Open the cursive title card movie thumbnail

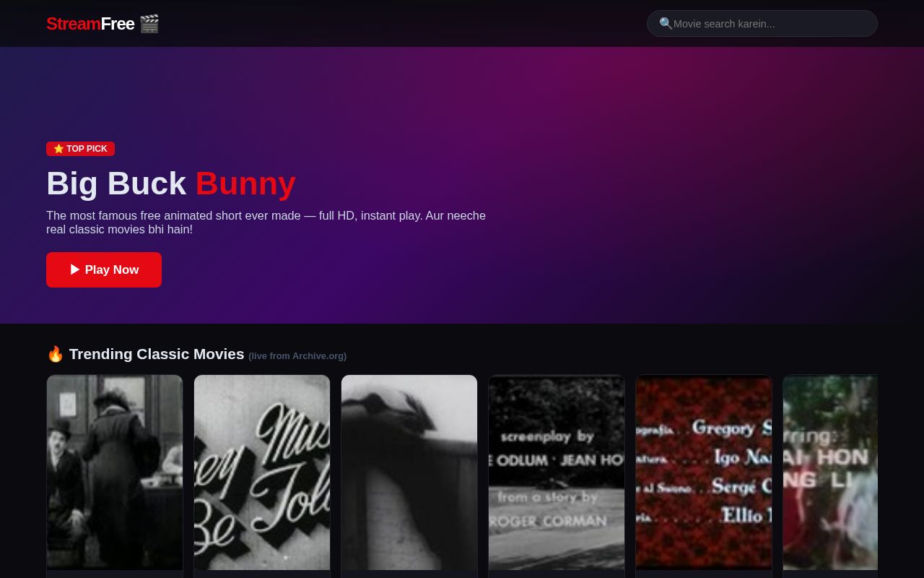[262, 473]
